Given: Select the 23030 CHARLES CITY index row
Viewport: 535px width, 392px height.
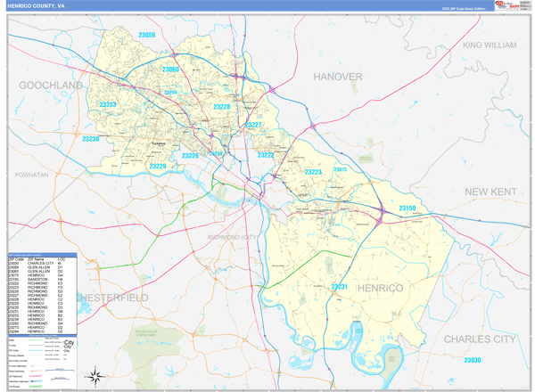Looking at the screenshot, I should [x=37, y=263].
